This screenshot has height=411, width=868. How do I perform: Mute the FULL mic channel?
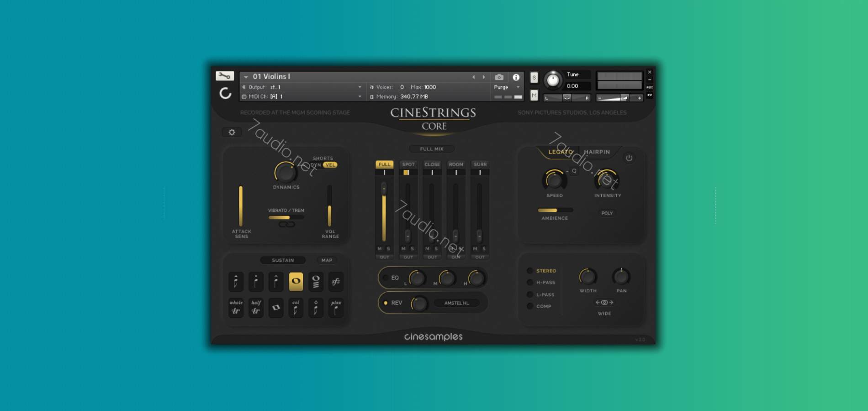pyautogui.click(x=380, y=249)
